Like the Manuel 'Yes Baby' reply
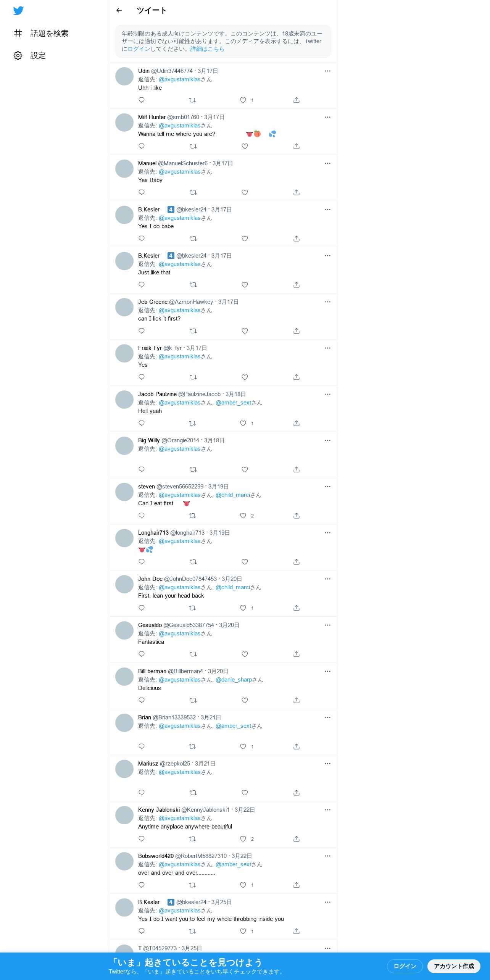This screenshot has height=980, width=490. point(245,192)
